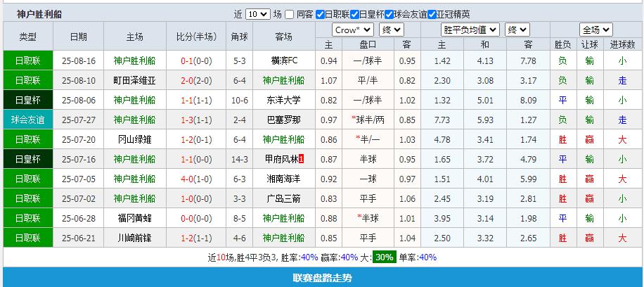Open the recent matches count dropdown showing 10

pyautogui.click(x=258, y=14)
